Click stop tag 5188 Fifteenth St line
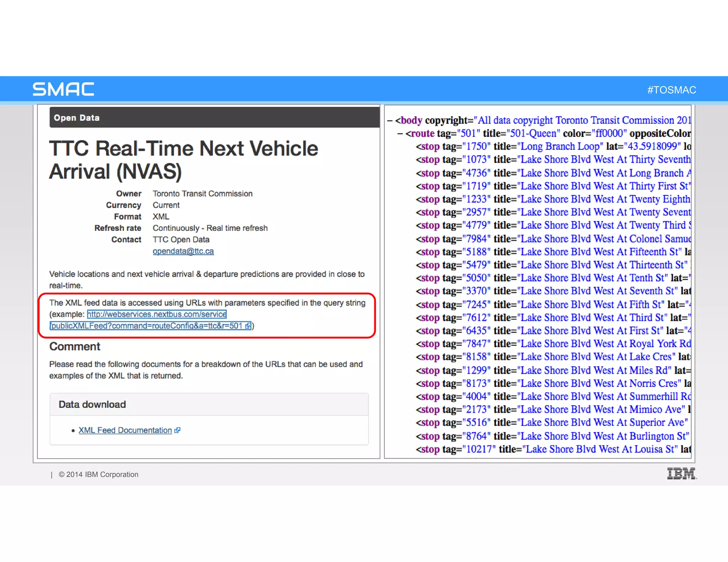The height and width of the screenshot is (562, 728). click(x=553, y=252)
